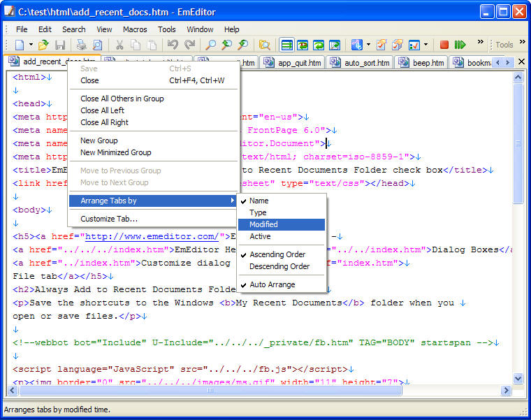Image resolution: width=531 pixels, height=420 pixels.
Task: Click the Find magnifier icon
Action: pyautogui.click(x=210, y=45)
